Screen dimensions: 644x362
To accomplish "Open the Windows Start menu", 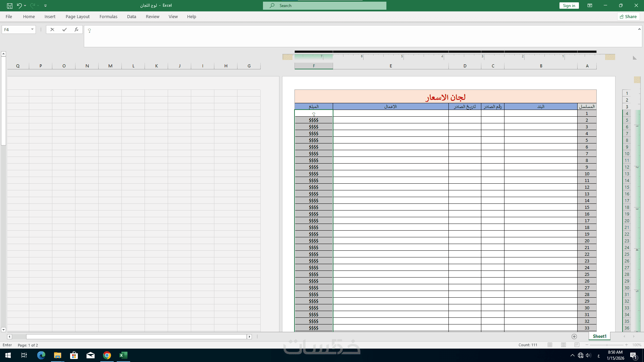I will tap(8, 355).
